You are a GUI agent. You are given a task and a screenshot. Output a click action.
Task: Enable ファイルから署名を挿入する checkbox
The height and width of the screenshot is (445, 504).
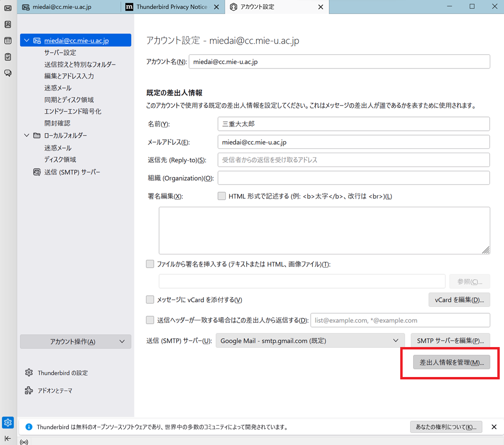150,264
